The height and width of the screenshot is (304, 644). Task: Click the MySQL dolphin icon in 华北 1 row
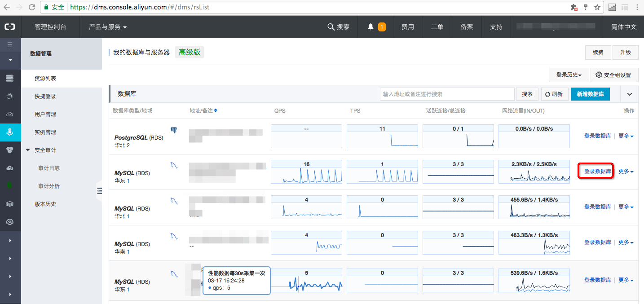pyautogui.click(x=174, y=201)
